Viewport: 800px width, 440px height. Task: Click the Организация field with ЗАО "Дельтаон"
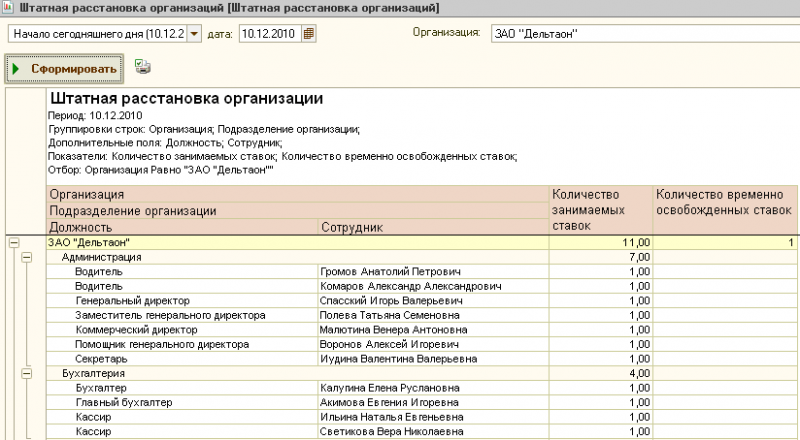tap(645, 34)
